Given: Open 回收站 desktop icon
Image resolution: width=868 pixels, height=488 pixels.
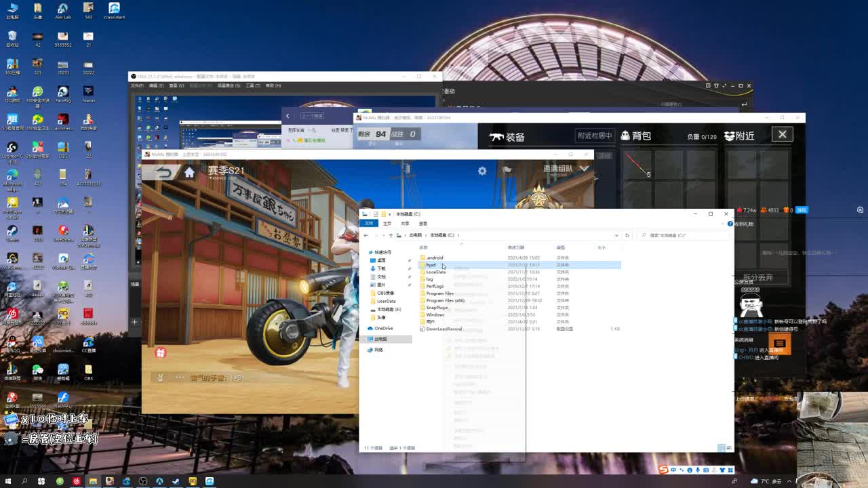Looking at the screenshot, I should click(12, 39).
